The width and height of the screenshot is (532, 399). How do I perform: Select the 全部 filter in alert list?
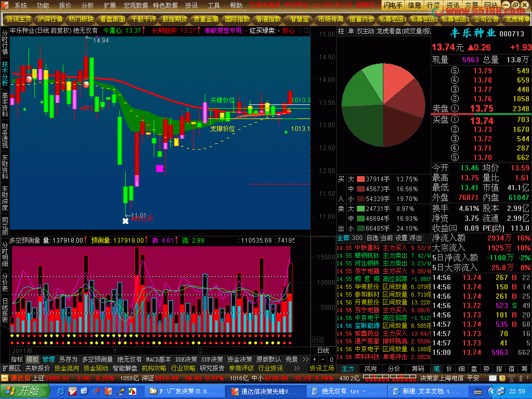click(x=343, y=238)
